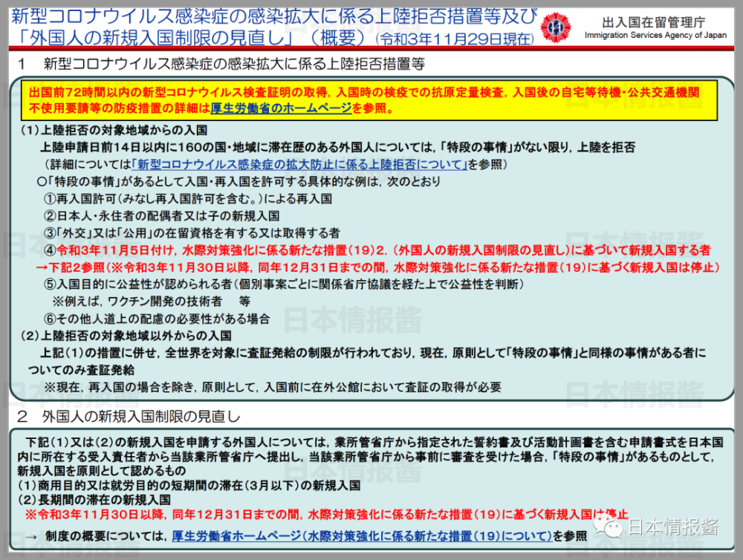
Task: Click 'Immigration Services Agency of Japan' text
Action: tap(655, 35)
